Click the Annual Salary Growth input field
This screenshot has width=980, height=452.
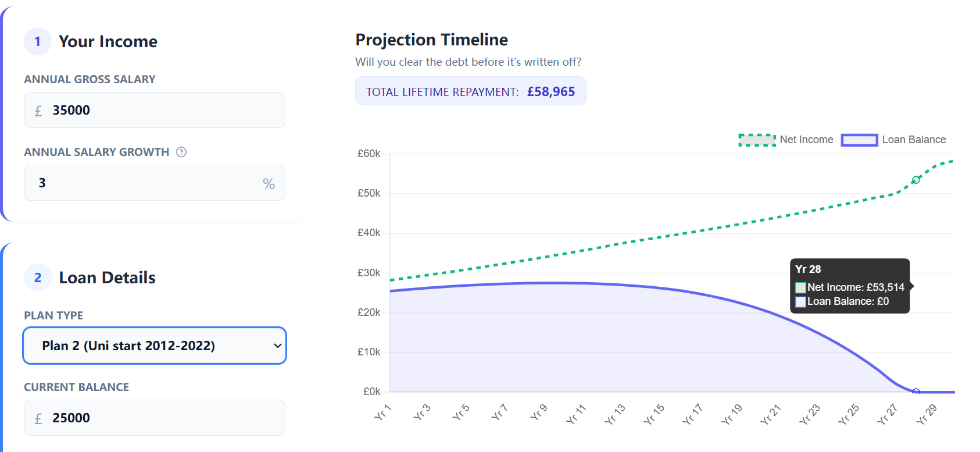pyautogui.click(x=145, y=183)
